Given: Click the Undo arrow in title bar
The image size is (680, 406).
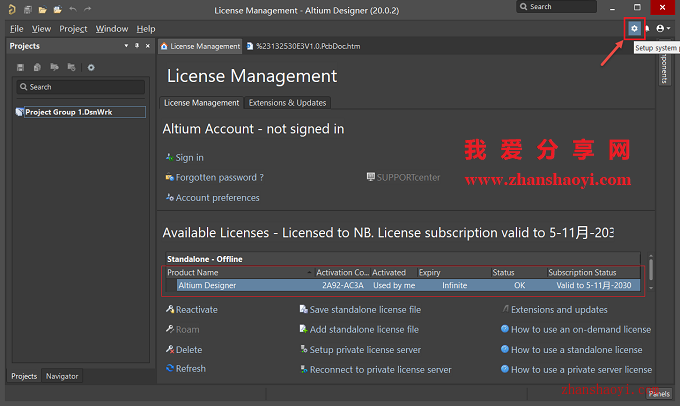Looking at the screenshot, I should click(x=72, y=9).
